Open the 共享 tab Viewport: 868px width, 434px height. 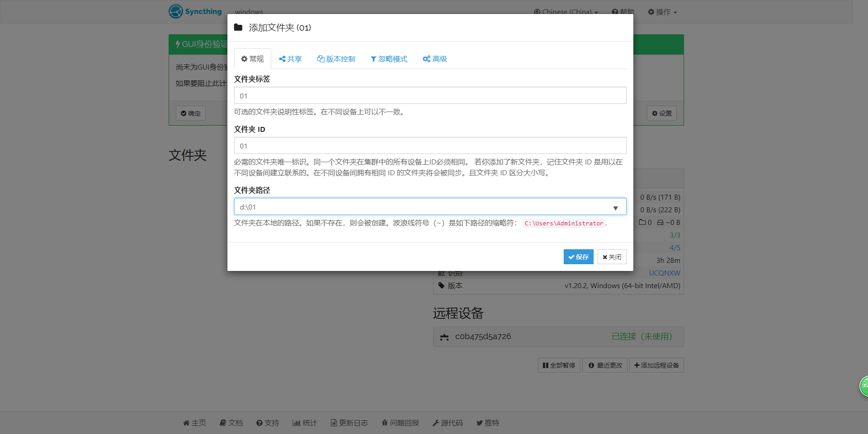click(x=290, y=59)
